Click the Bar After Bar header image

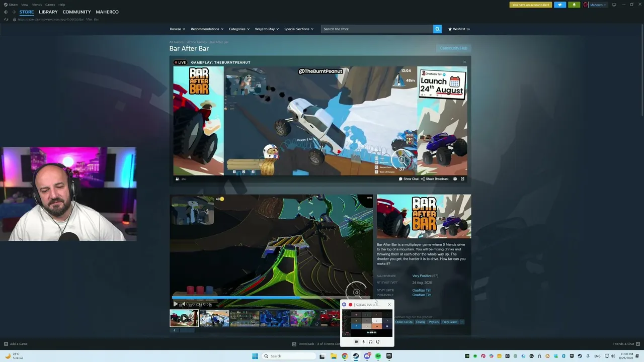(x=424, y=216)
